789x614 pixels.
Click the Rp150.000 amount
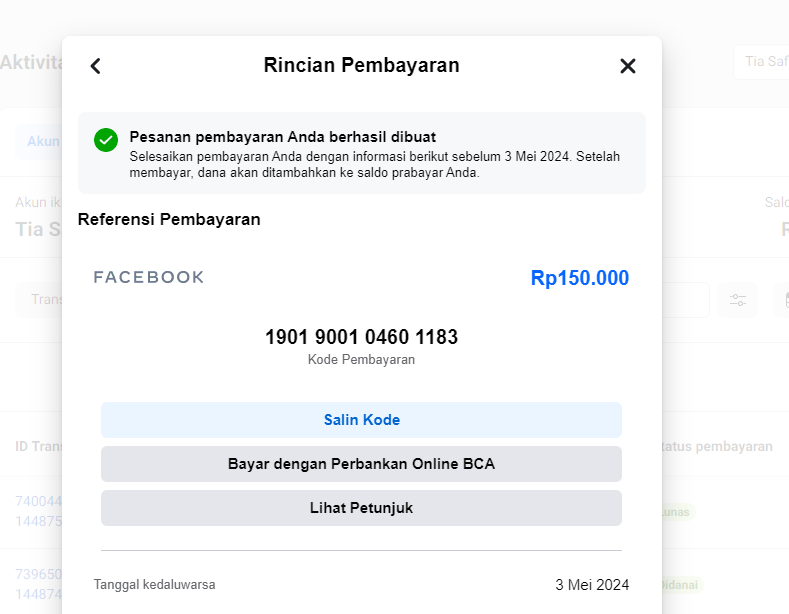click(x=579, y=278)
